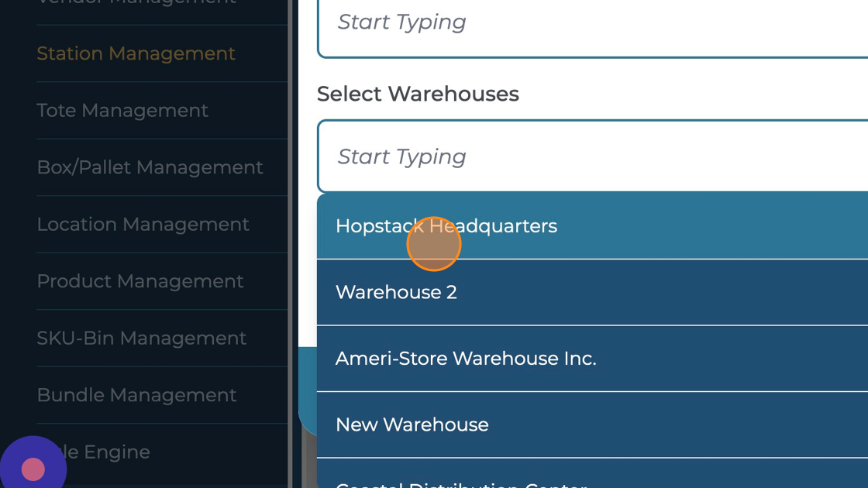
Task: Open SKU-Bin Management
Action: tap(141, 339)
